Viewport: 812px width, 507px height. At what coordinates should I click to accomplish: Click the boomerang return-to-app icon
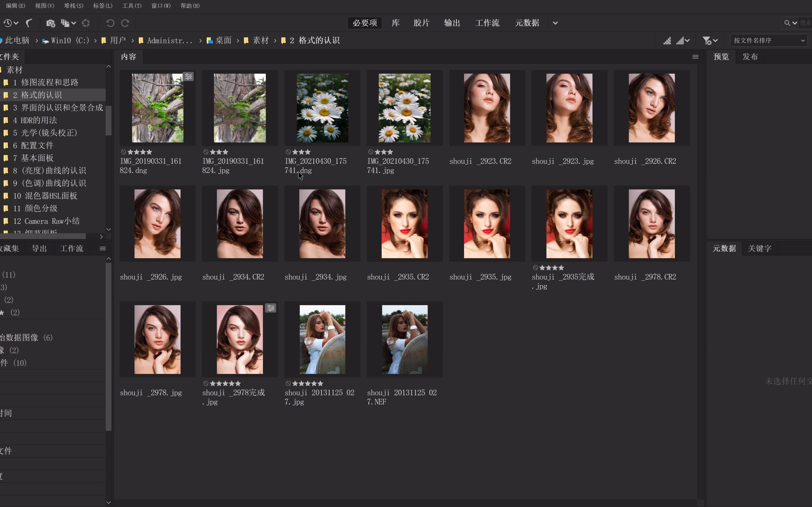click(x=29, y=23)
